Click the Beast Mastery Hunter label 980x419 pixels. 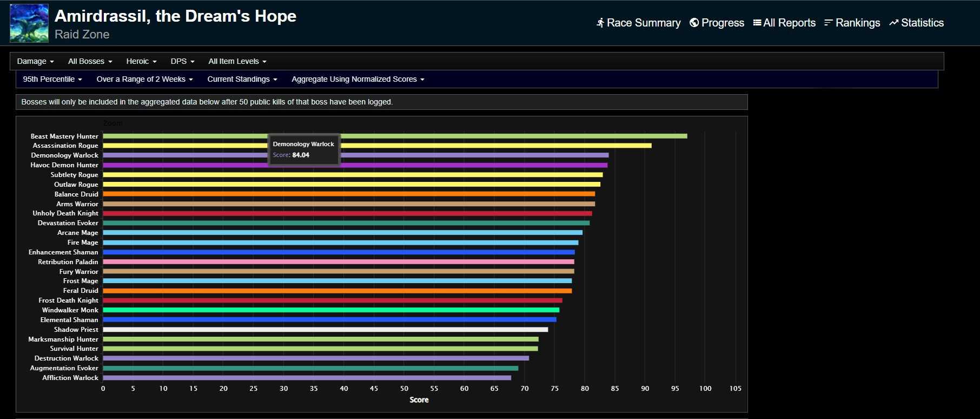(64, 136)
